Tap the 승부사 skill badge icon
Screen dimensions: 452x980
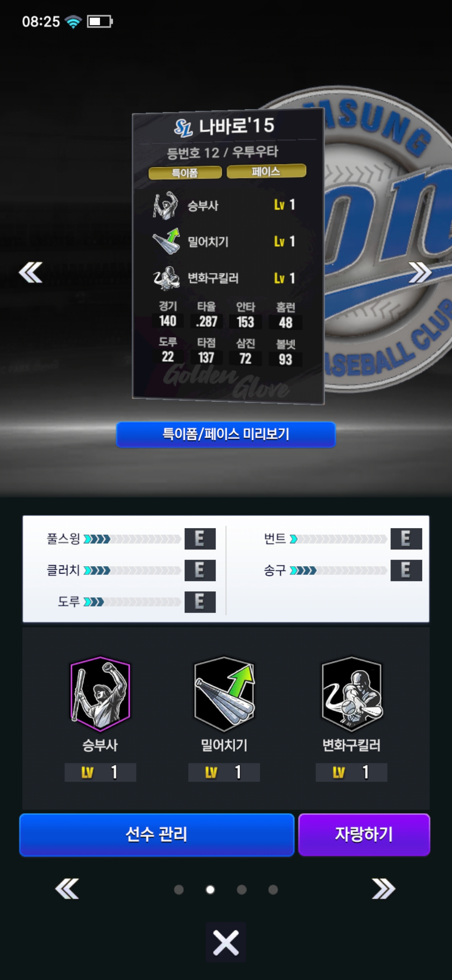click(100, 694)
